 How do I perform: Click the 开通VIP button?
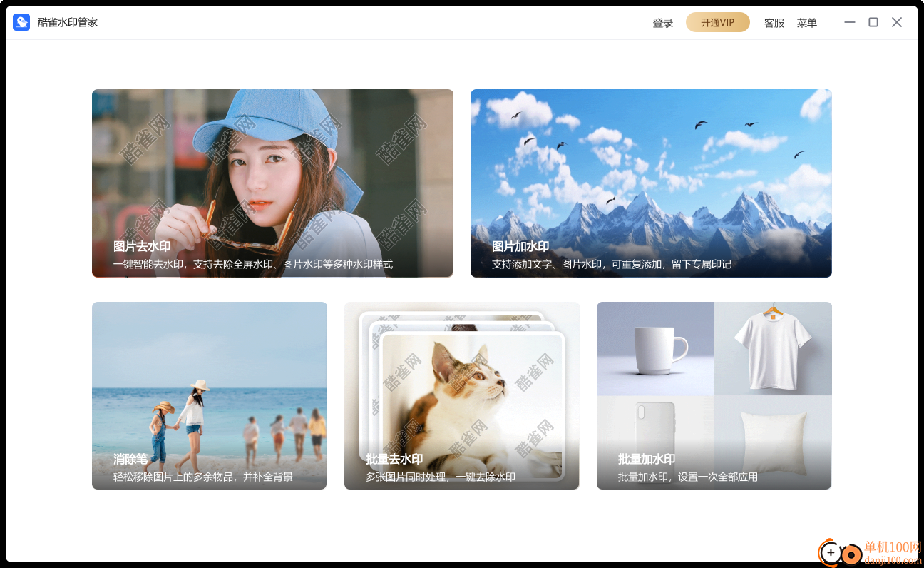click(x=718, y=22)
